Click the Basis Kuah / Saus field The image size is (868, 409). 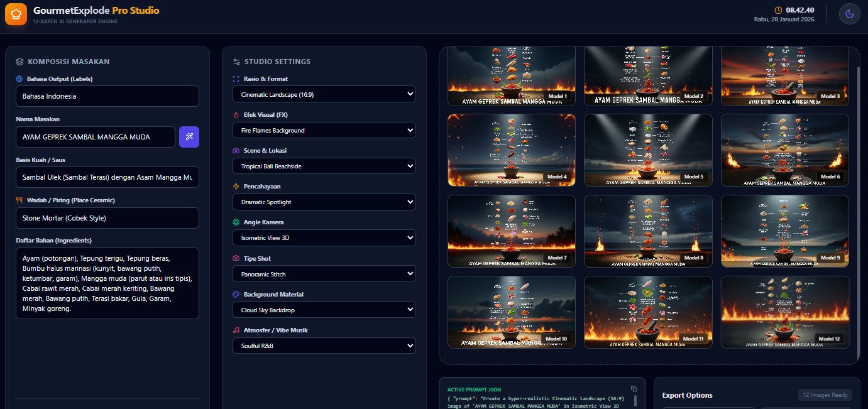click(107, 177)
